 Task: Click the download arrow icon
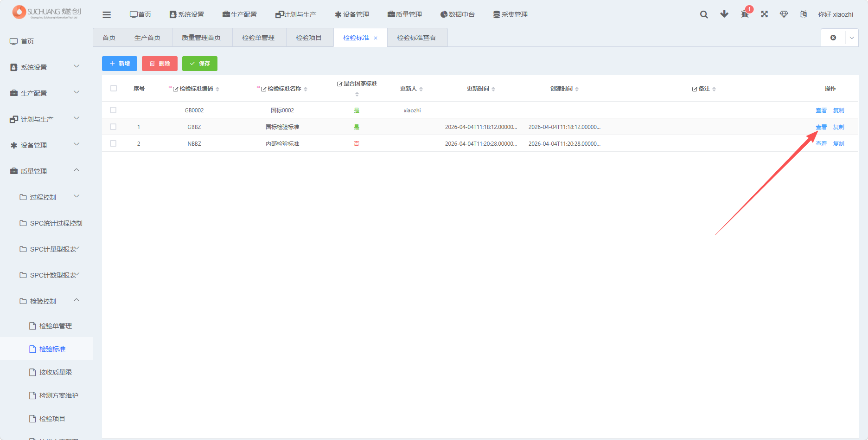click(724, 14)
